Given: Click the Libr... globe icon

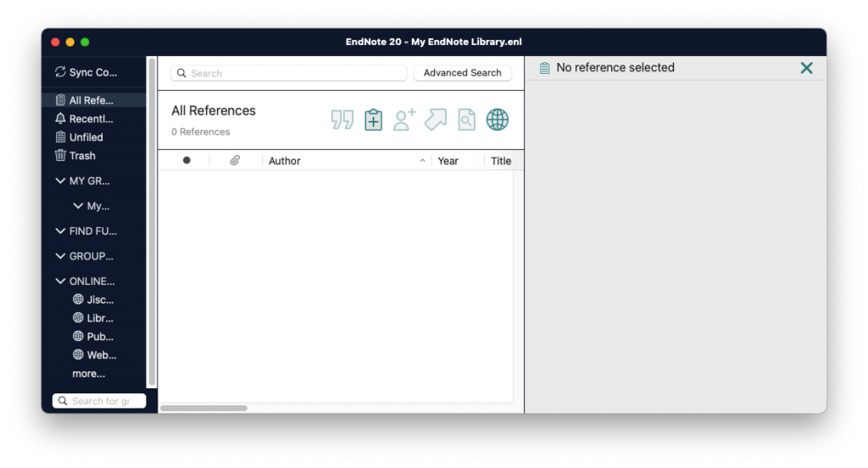Looking at the screenshot, I should (78, 318).
